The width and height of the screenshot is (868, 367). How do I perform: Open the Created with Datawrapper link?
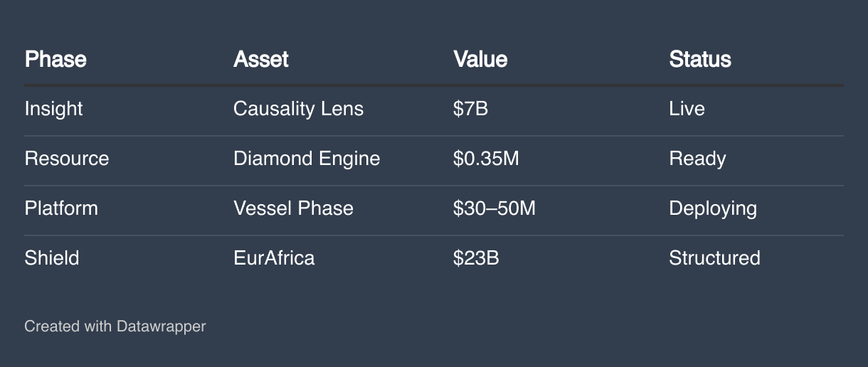pyautogui.click(x=115, y=326)
